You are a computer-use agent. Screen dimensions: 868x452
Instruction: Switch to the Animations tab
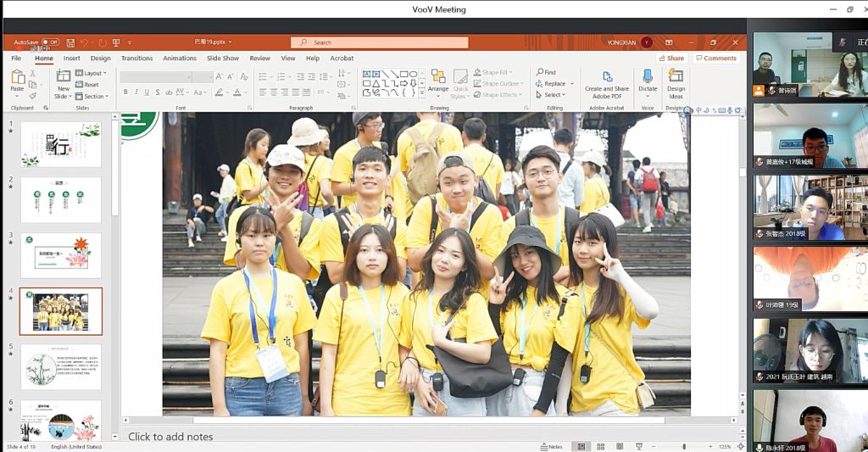180,59
